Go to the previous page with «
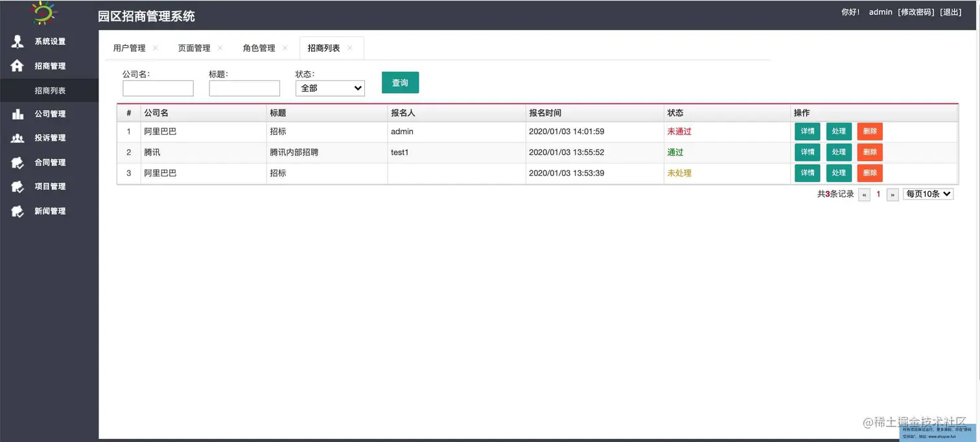The height and width of the screenshot is (442, 980). (864, 194)
